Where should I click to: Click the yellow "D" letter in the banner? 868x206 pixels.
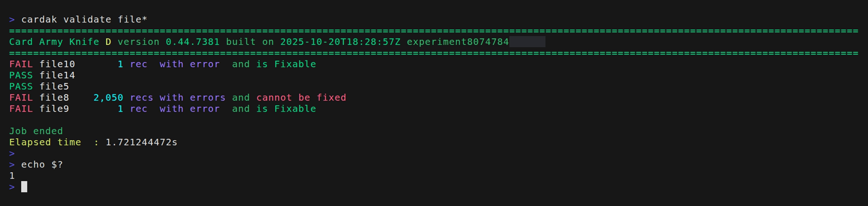108,42
